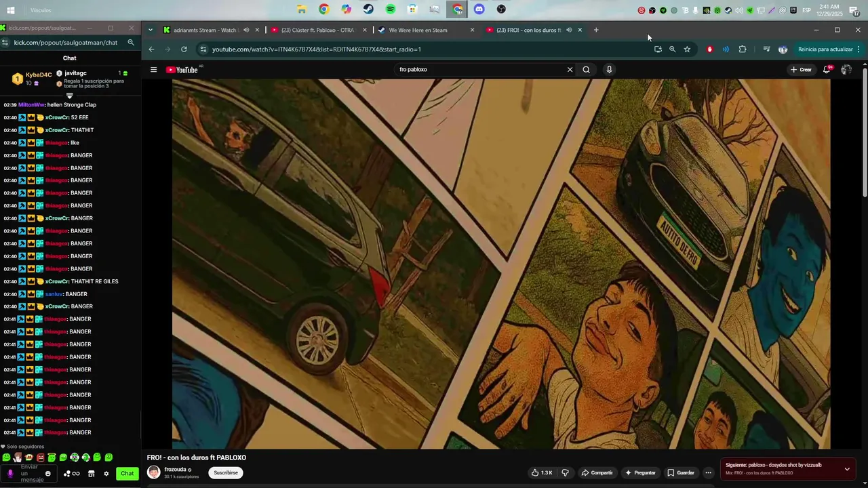Save video with Guardar button
868x488 pixels.
click(x=681, y=472)
